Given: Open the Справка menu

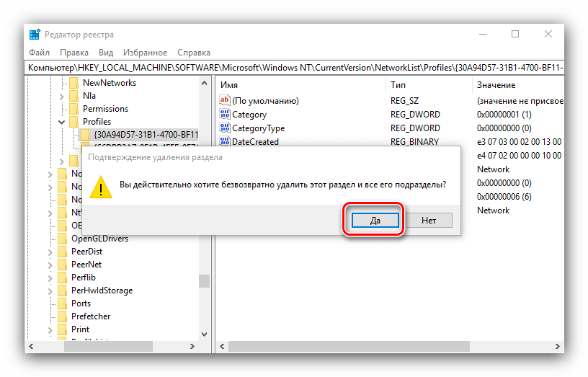Looking at the screenshot, I should 193,53.
